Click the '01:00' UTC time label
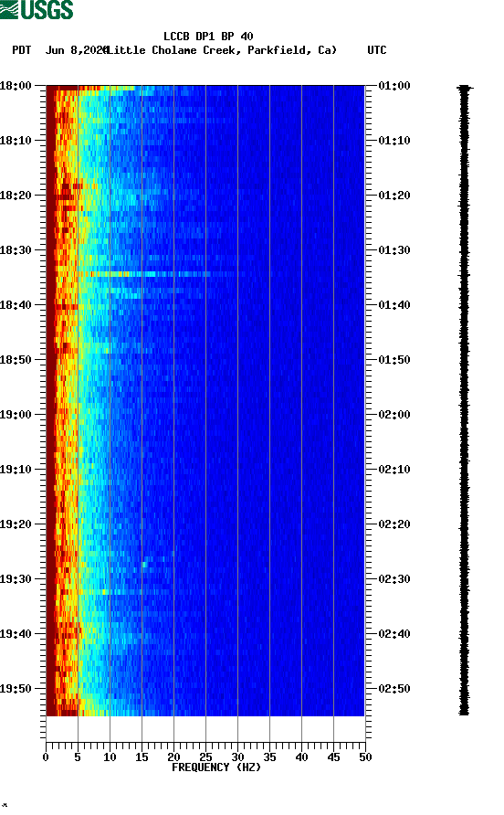 (394, 86)
